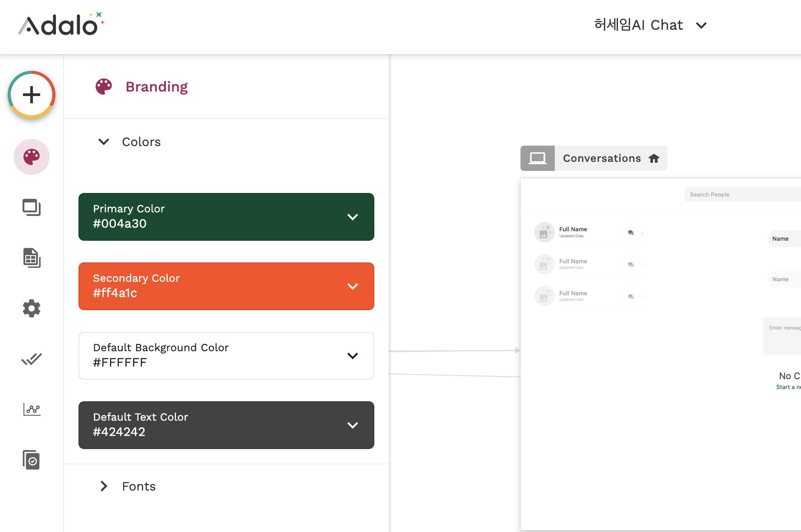
Task: Open the Primary Color dropdown arrow
Action: tap(353, 217)
